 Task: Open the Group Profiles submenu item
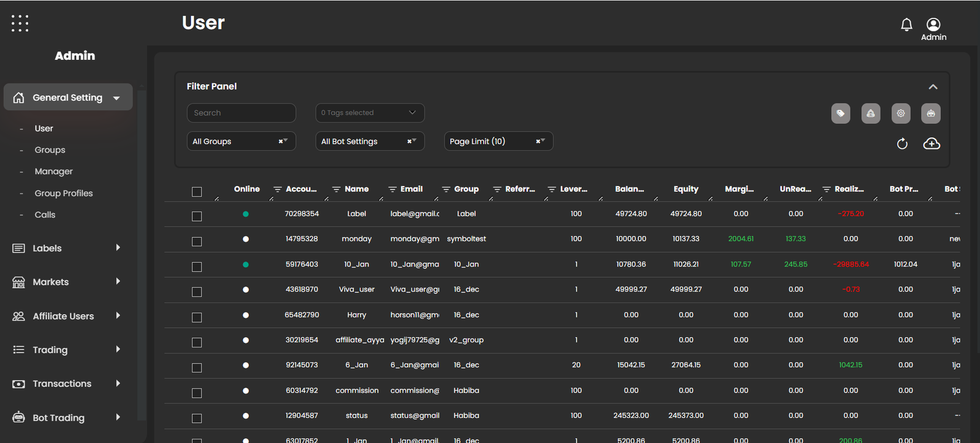pyautogui.click(x=64, y=193)
